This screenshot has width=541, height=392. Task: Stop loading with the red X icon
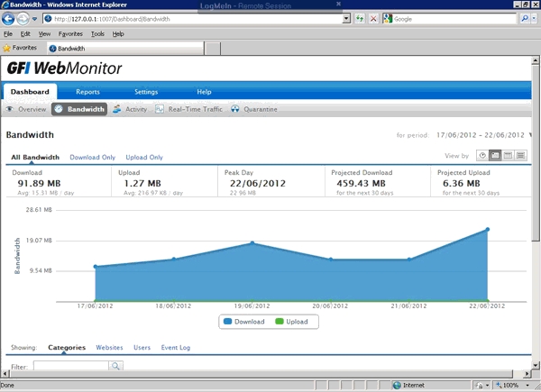click(373, 19)
